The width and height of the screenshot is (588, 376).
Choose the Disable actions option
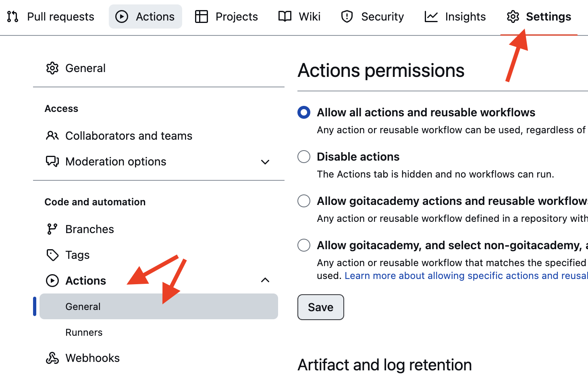[303, 157]
